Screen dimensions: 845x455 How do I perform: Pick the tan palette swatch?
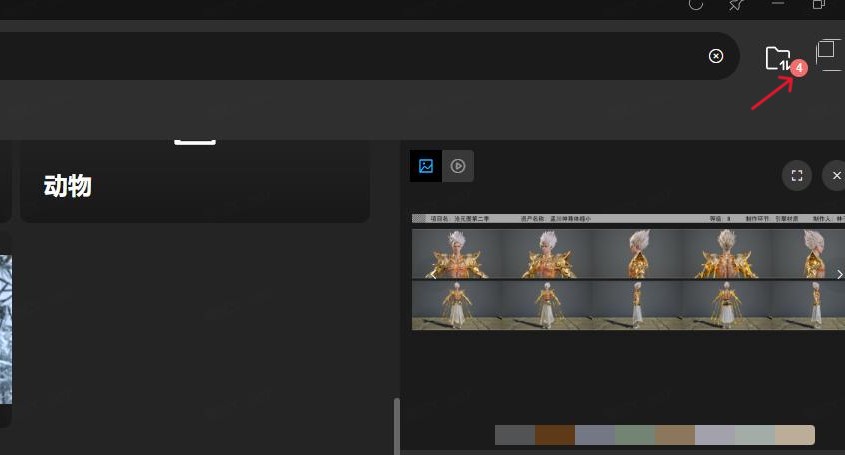click(675, 435)
